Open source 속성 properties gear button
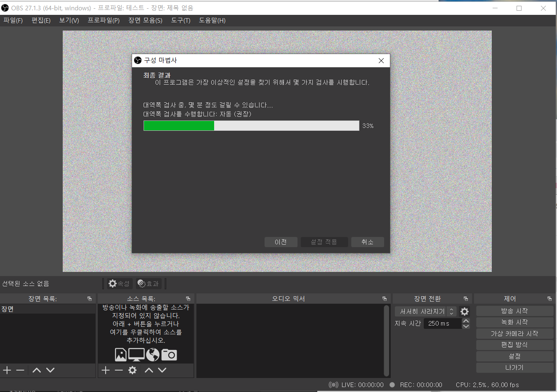Screen dimensions: 557x392 pos(119,283)
